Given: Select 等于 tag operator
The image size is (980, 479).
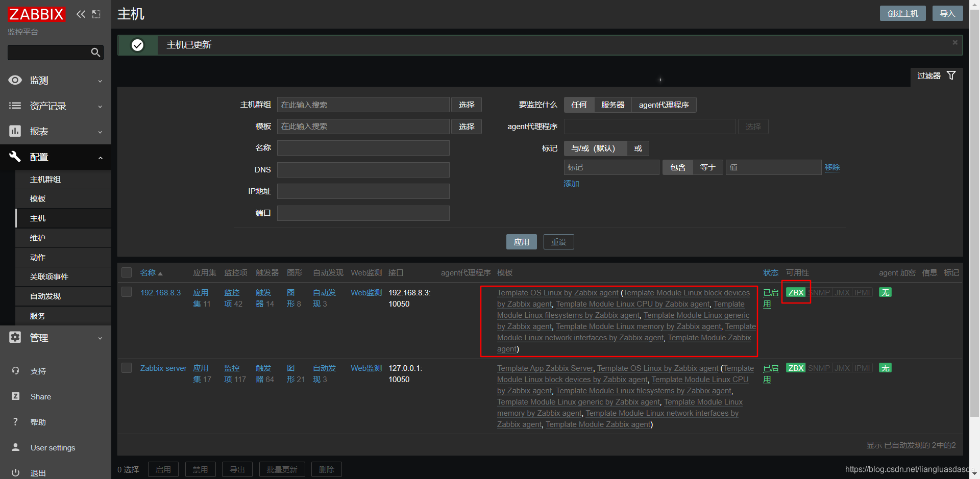Looking at the screenshot, I should coord(707,167).
